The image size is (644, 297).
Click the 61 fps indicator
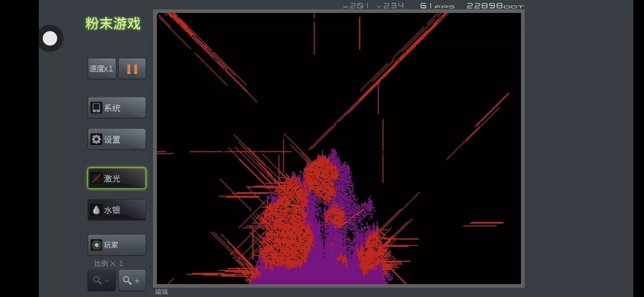pyautogui.click(x=437, y=6)
